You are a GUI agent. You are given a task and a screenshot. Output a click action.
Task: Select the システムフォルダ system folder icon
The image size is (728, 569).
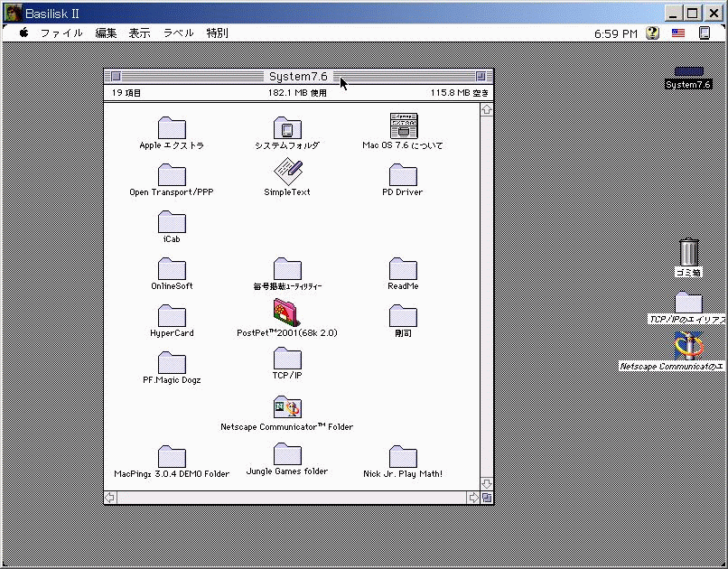tap(287, 127)
